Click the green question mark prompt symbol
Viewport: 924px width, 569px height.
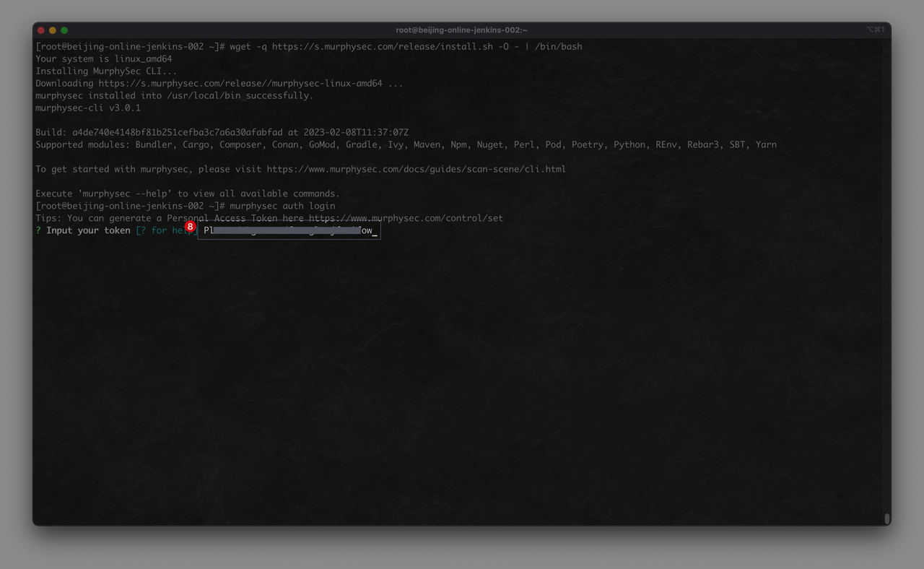click(38, 231)
